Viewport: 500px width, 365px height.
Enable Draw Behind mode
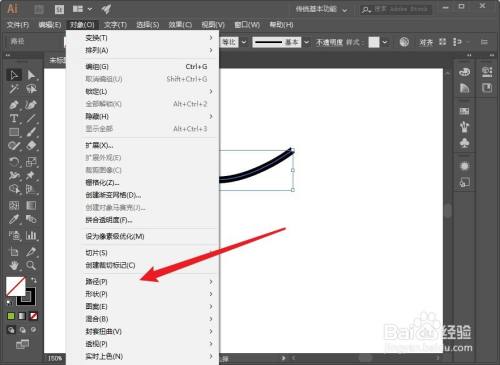(x=22, y=330)
